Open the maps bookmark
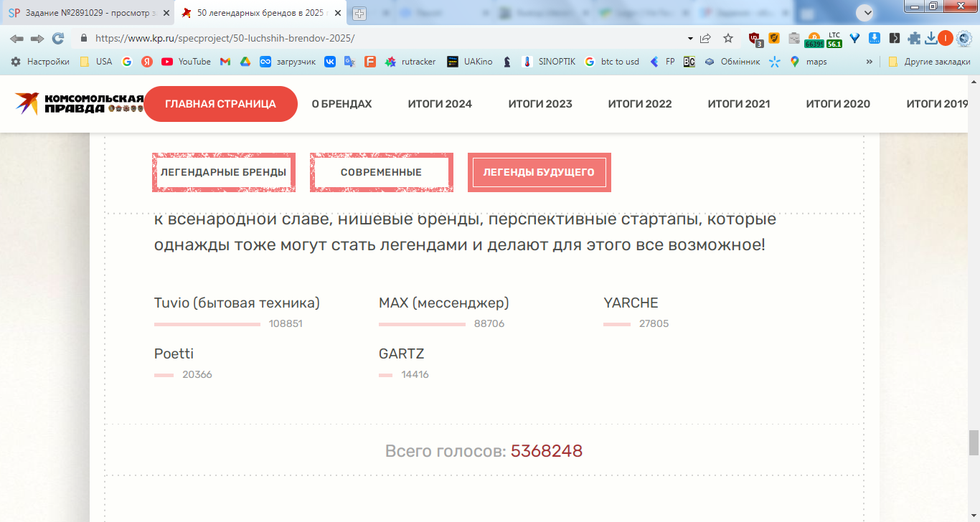This screenshot has height=522, width=980. click(808, 62)
